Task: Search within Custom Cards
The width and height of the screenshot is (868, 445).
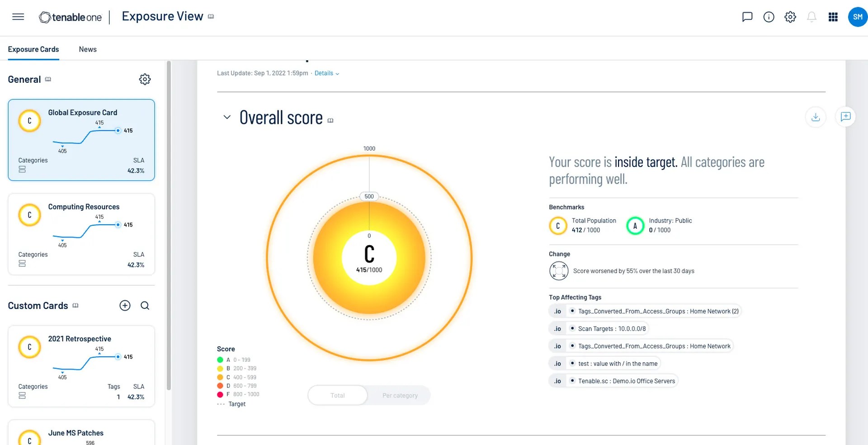Action: point(145,306)
